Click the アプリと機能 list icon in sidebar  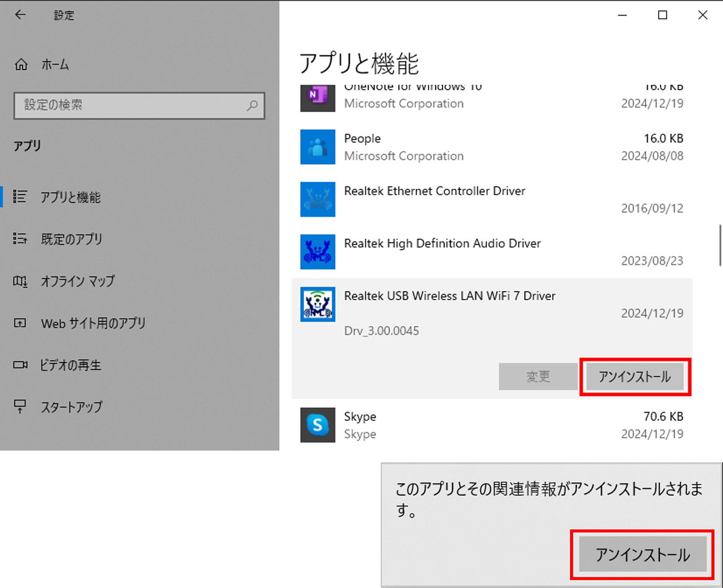20,196
